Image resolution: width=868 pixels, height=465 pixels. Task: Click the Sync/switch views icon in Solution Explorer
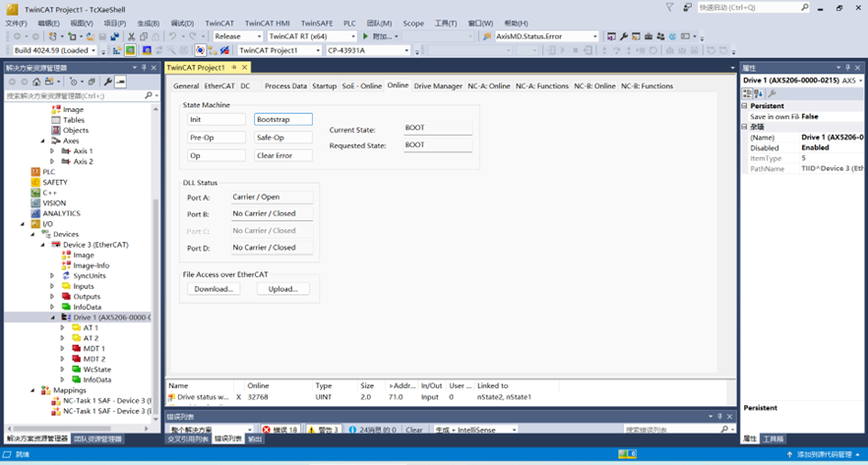[x=49, y=82]
